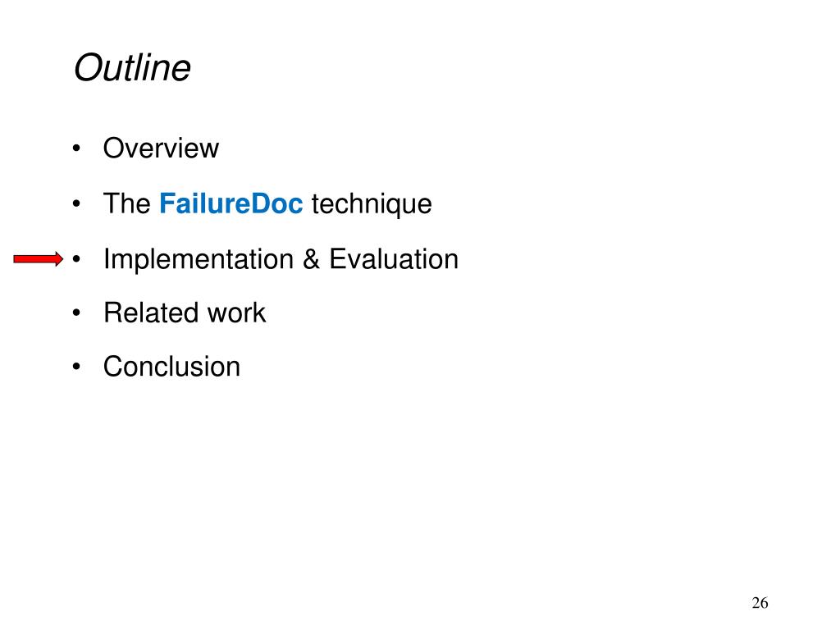
Task: Select the Related work bullet text
Action: 185,313
